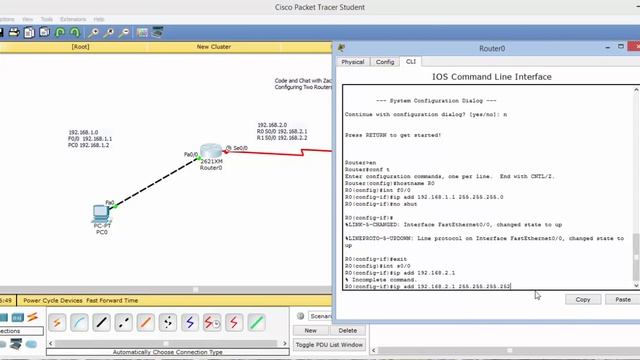Image resolution: width=640 pixels, height=360 pixels.
Task: Click the Print toolbar icon
Action: point(14,32)
